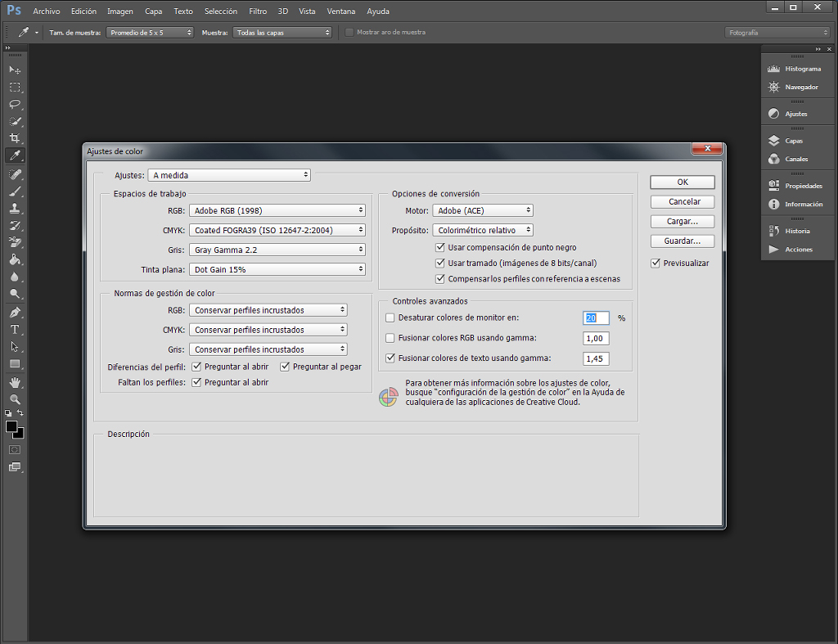Open Gris Gray Gamma 2.2 dropdown
Viewport: 838px width, 644px height.
tap(277, 250)
